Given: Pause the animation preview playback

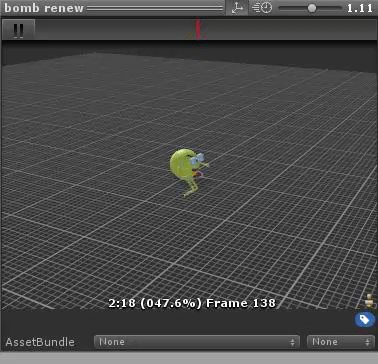Looking at the screenshot, I should (18, 30).
